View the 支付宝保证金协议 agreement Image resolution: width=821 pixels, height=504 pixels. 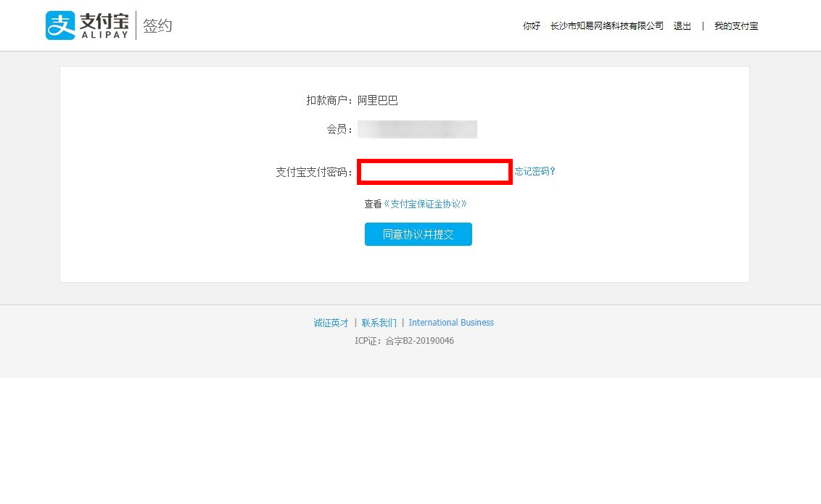[x=425, y=205]
